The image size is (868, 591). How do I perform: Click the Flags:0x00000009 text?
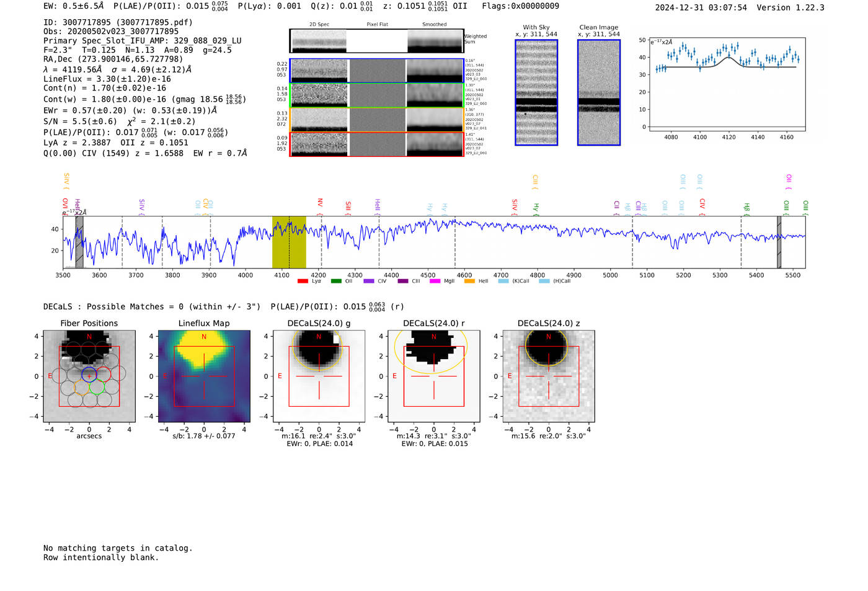[520, 6]
